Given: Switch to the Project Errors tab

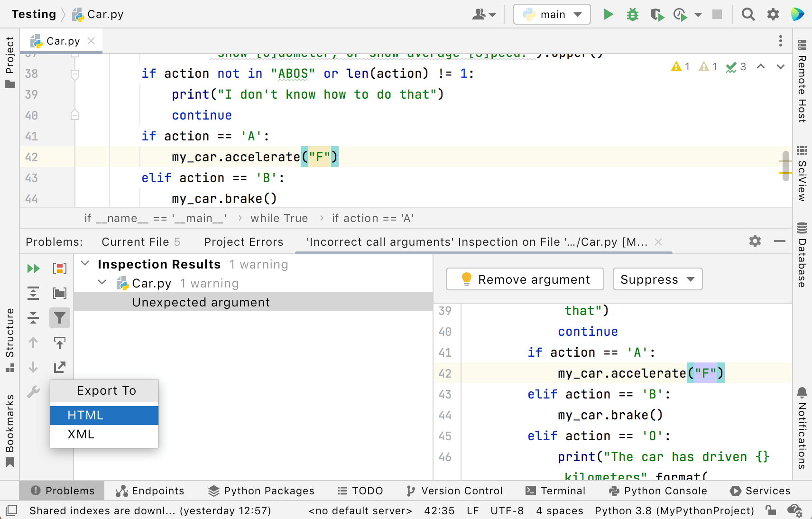Looking at the screenshot, I should 243,242.
